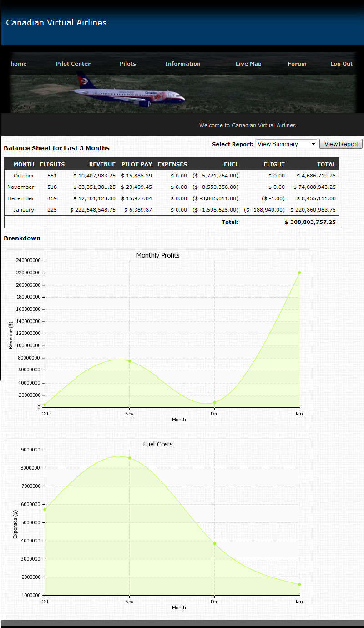Click the REVENUE column header
The width and height of the screenshot is (364, 628).
(x=102, y=164)
